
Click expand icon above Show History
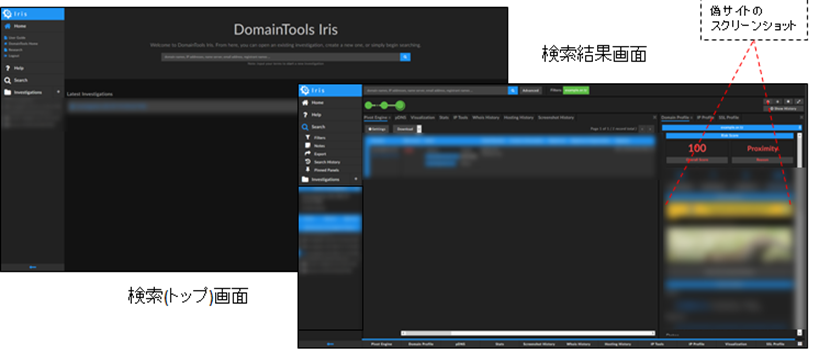pos(799,101)
